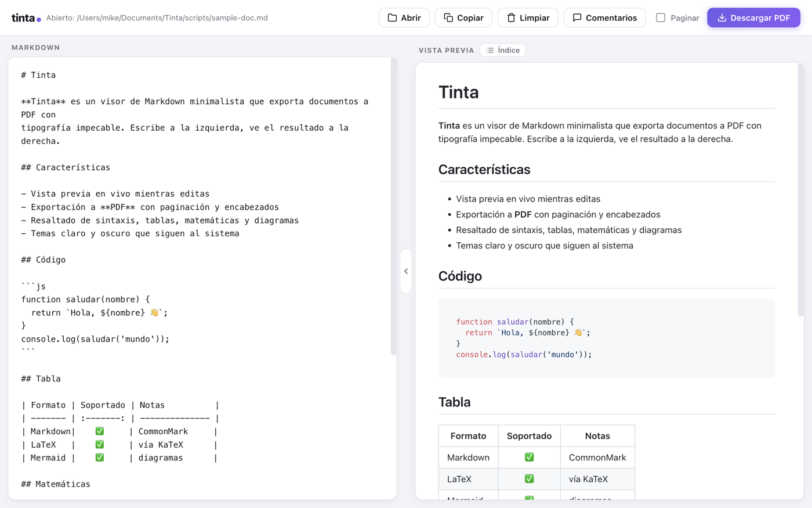Screen dimensions: 812x508
Task: Click the folder icon on Abrir
Action: 392,17
